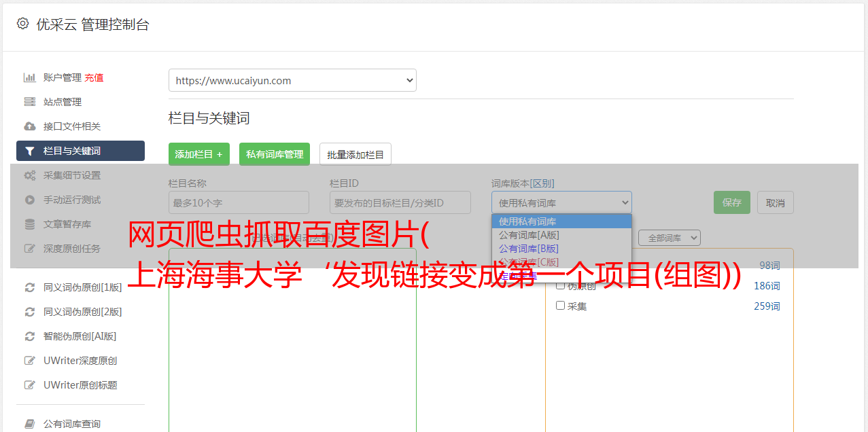
Task: Click the book icon for 公有词库查询
Action: tap(30, 424)
